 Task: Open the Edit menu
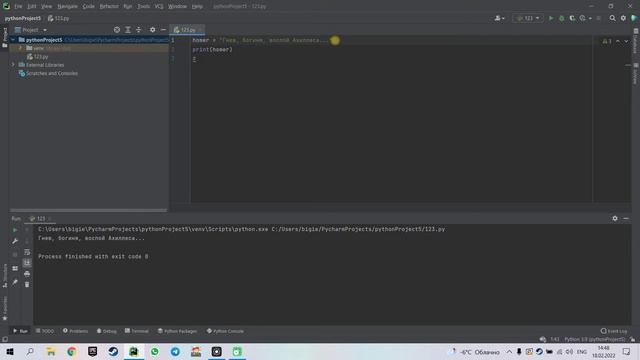32,7
